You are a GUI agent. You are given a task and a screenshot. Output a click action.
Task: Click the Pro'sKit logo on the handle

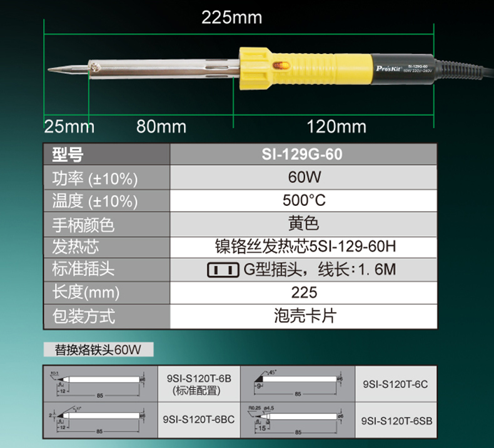point(390,65)
